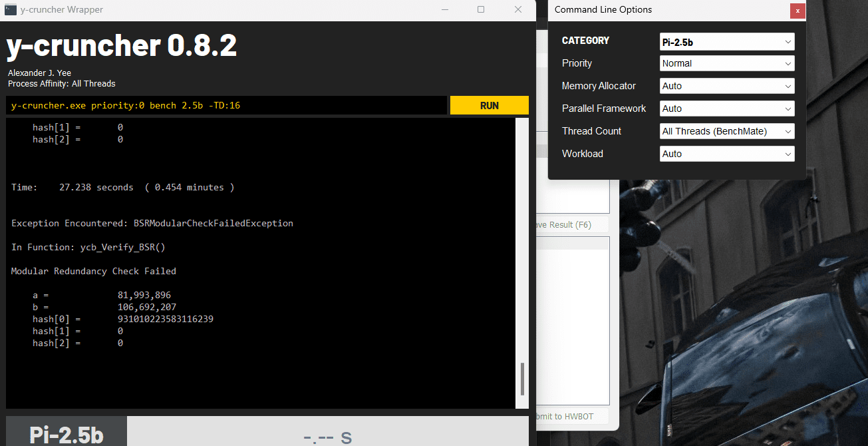Click the 'a = 81,993,896' line
The height and width of the screenshot is (446, 868).
102,296
